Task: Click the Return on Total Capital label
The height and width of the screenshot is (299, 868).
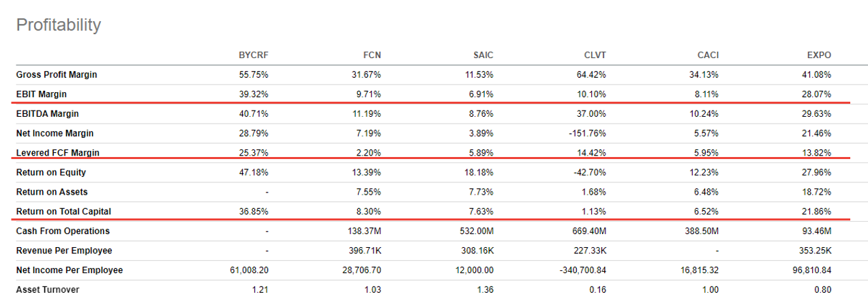Action: [65, 212]
